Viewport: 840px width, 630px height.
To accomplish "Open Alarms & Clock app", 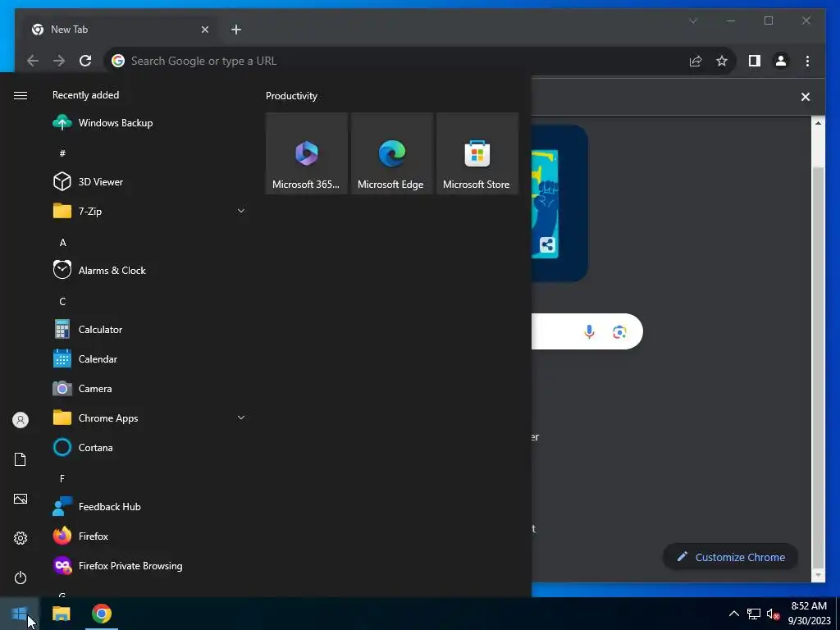I will click(x=149, y=270).
